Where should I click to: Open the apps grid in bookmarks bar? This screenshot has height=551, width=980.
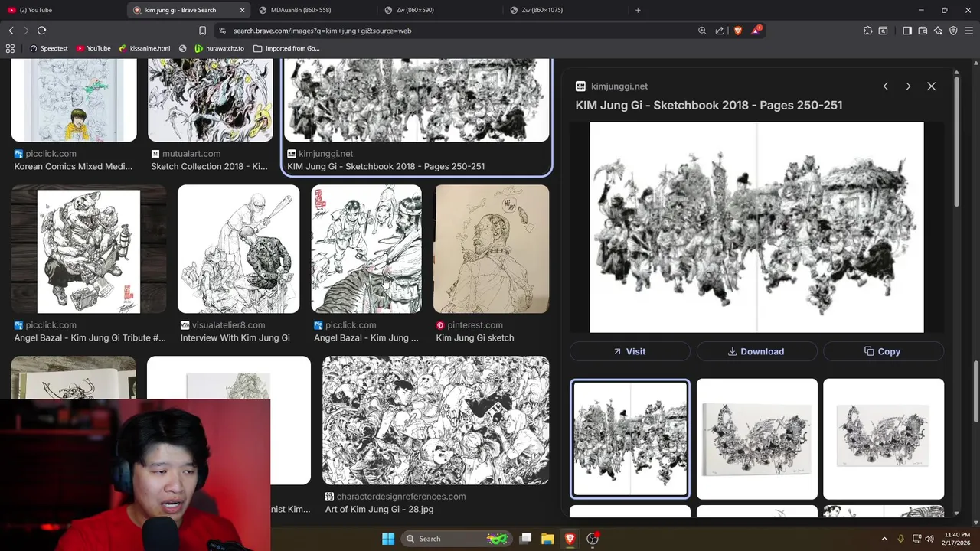(x=10, y=48)
